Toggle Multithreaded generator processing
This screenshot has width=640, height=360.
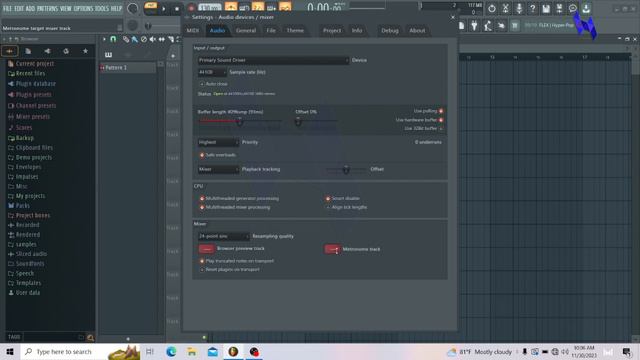click(202, 198)
